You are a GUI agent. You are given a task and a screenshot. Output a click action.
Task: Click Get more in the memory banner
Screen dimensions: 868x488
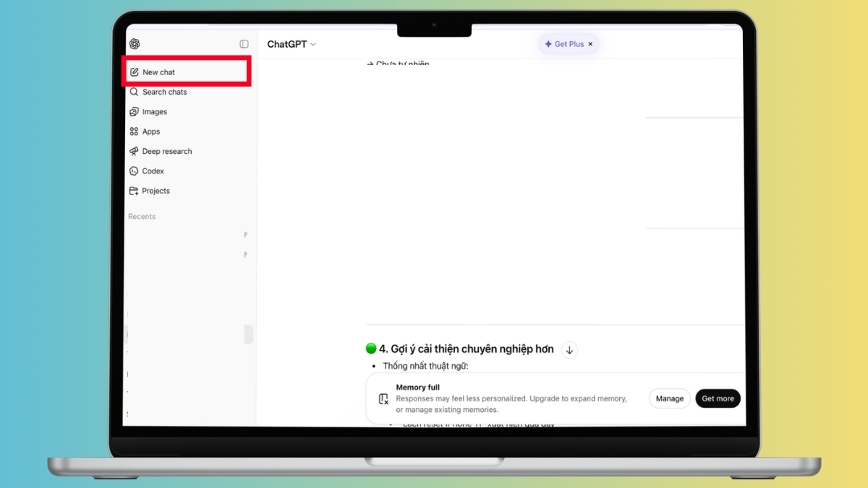pos(718,398)
